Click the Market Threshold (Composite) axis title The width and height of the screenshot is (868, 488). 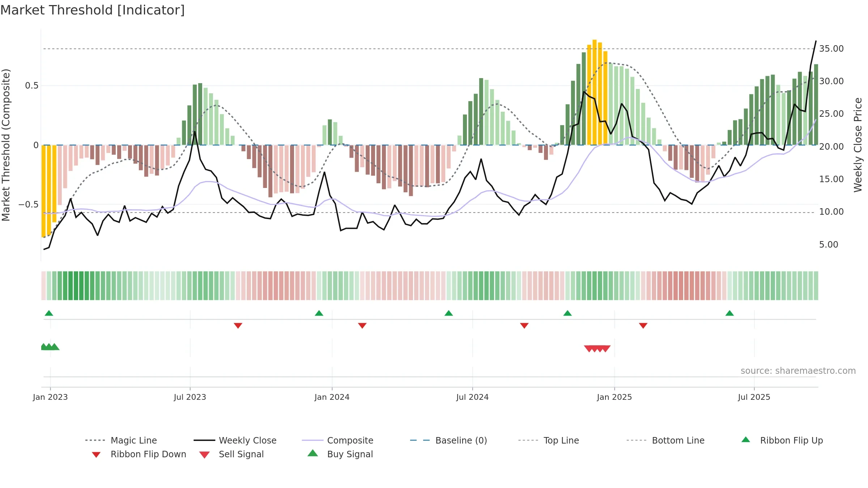6,145
